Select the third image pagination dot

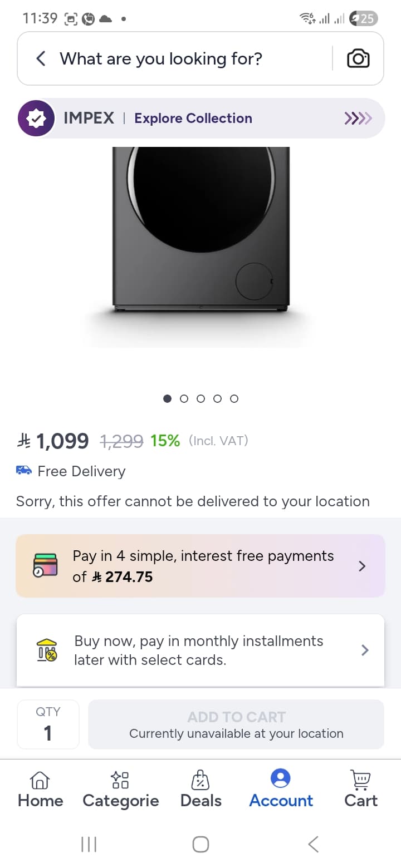[201, 398]
